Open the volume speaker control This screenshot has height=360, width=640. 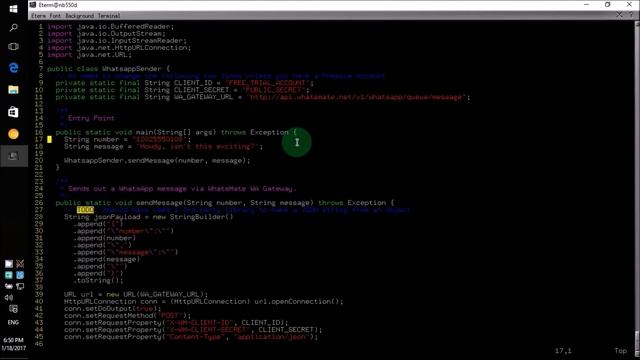click(x=9, y=298)
